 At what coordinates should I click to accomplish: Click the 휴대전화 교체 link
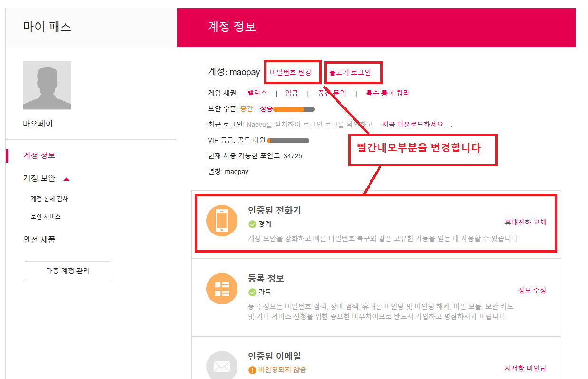(x=525, y=222)
